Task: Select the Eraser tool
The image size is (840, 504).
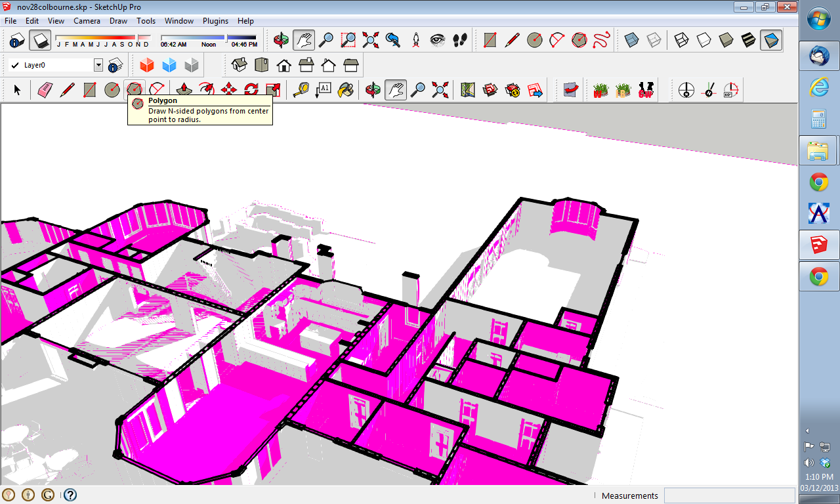Action: point(45,90)
